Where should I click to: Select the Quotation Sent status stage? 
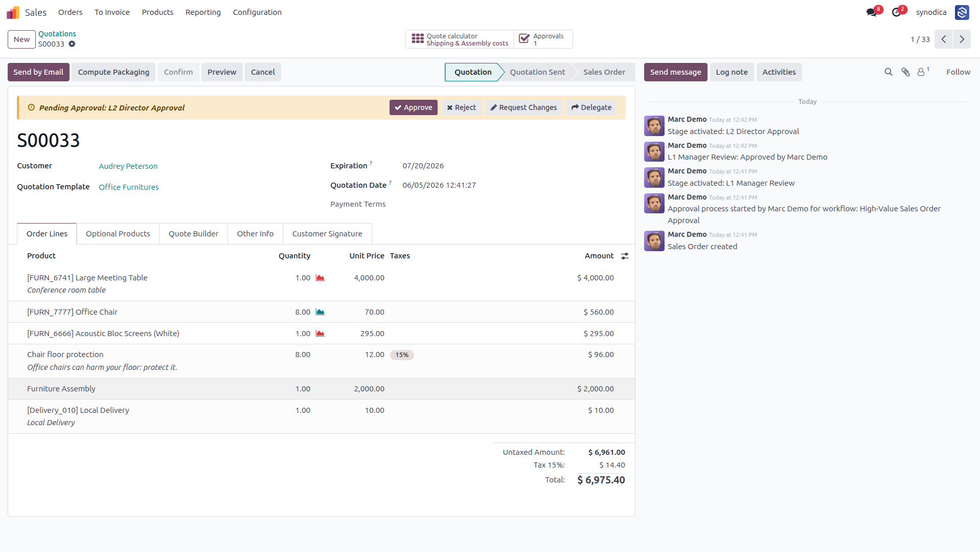(537, 72)
